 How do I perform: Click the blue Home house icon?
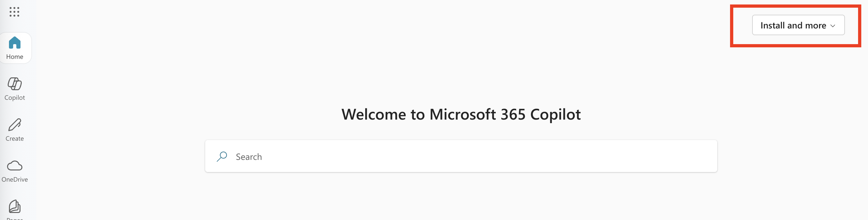click(x=14, y=43)
